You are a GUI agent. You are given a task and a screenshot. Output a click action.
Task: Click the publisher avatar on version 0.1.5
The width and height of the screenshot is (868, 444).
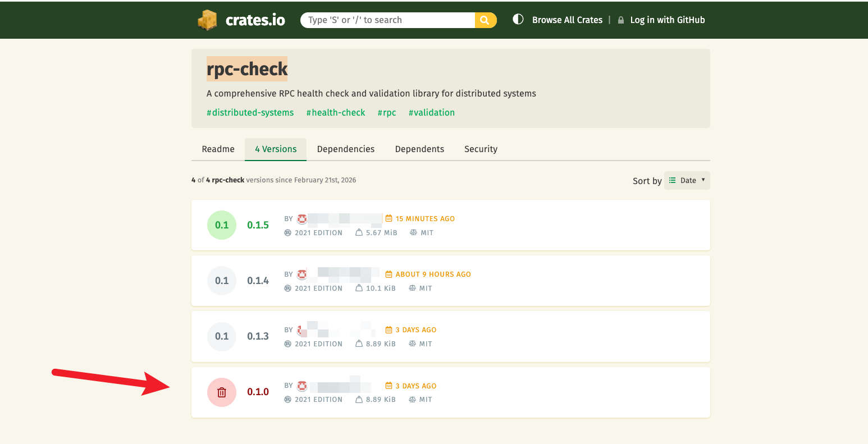(x=302, y=219)
